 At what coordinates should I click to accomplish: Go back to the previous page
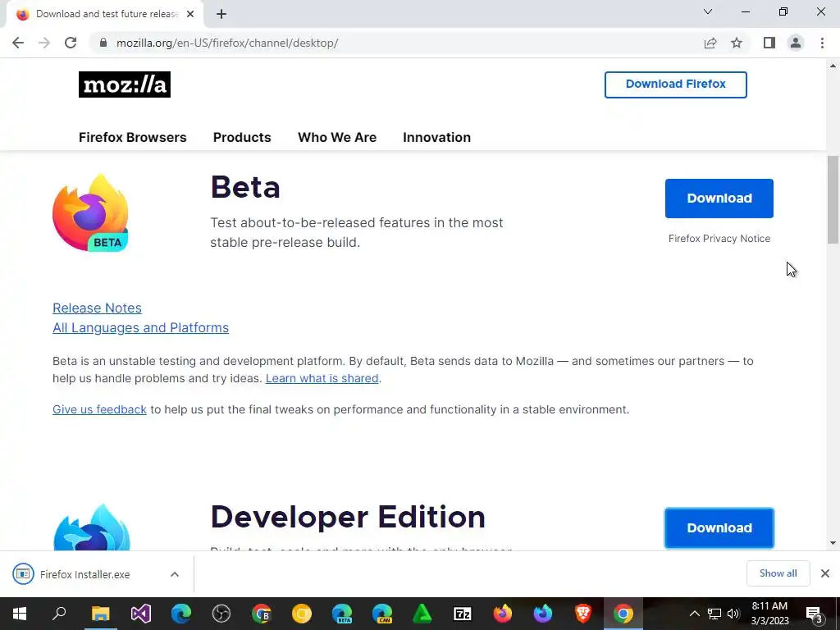(18, 43)
